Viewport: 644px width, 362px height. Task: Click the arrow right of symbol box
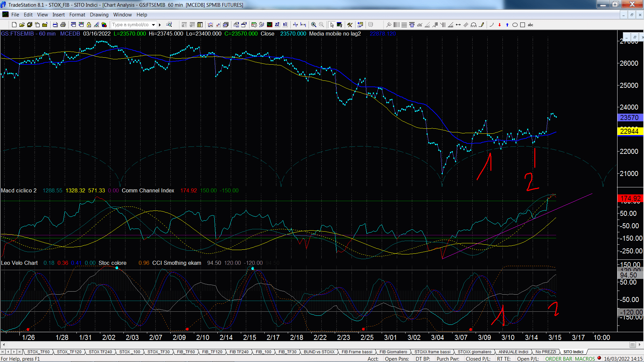[x=160, y=25]
